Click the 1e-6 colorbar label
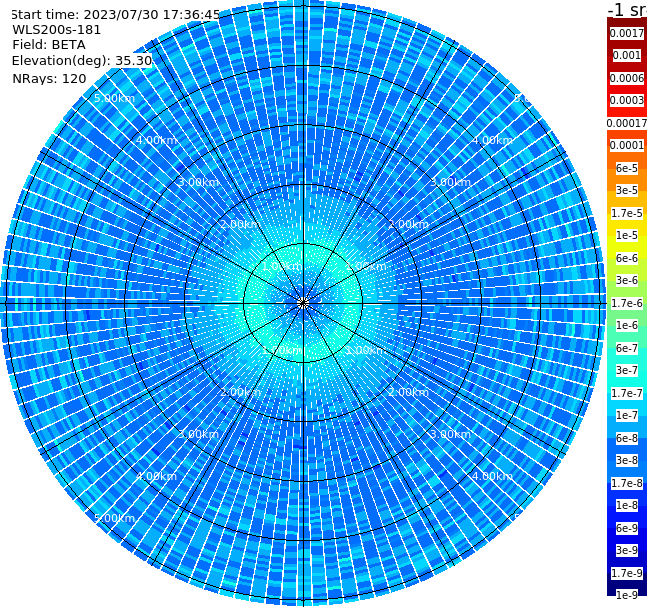Viewport: 647px width, 607px height. (627, 325)
